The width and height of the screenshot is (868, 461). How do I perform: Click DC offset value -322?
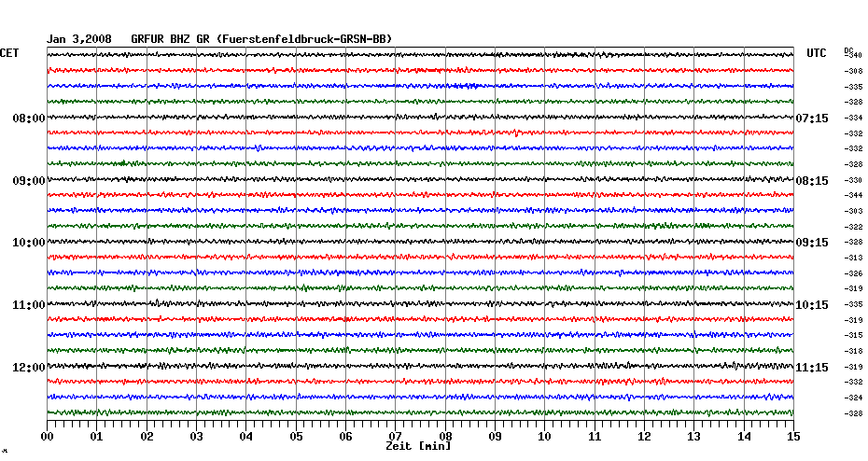tap(854, 227)
